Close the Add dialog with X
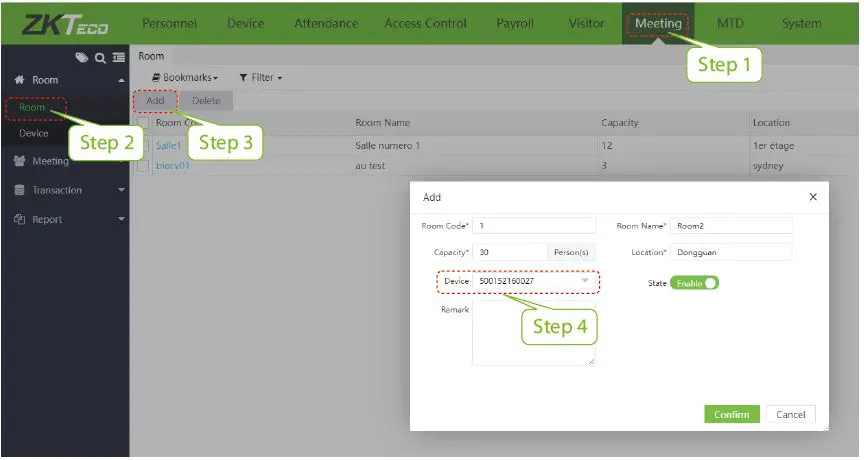 coord(813,197)
